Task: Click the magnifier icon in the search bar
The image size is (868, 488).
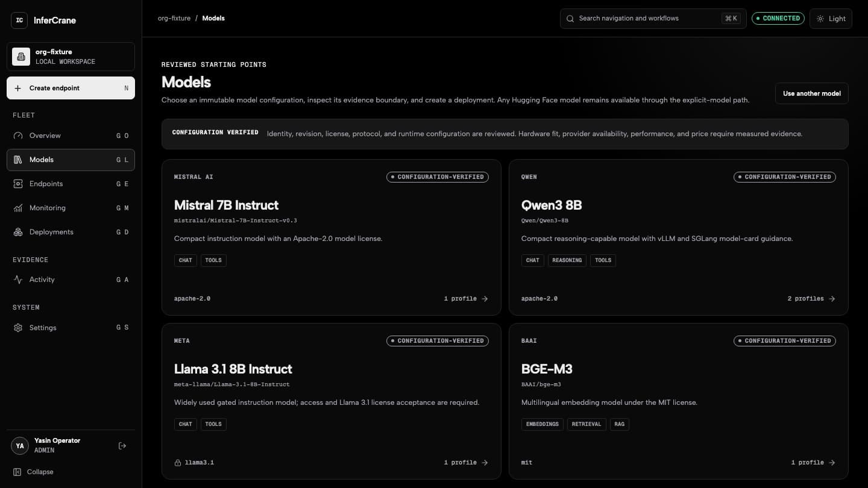Action: [570, 19]
